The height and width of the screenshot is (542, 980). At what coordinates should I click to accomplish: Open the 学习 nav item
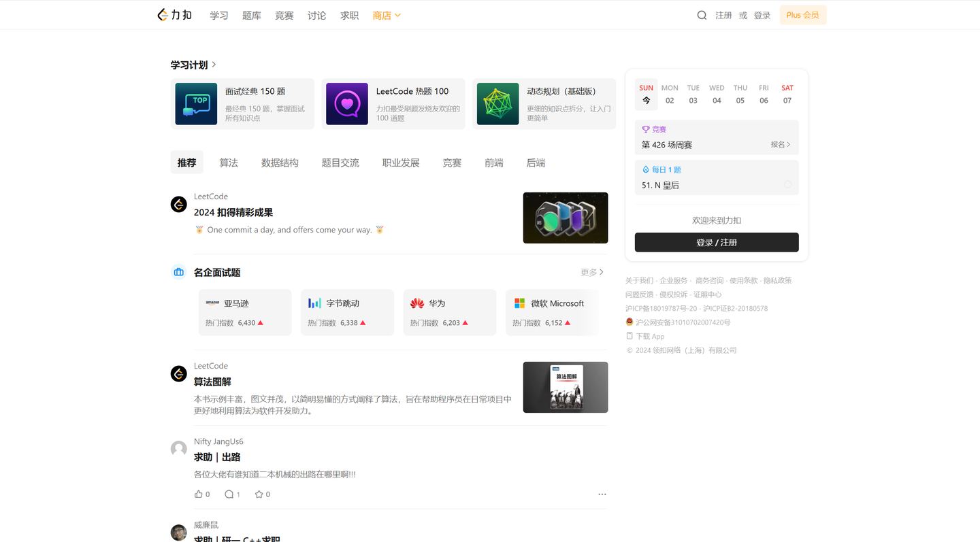tap(219, 15)
